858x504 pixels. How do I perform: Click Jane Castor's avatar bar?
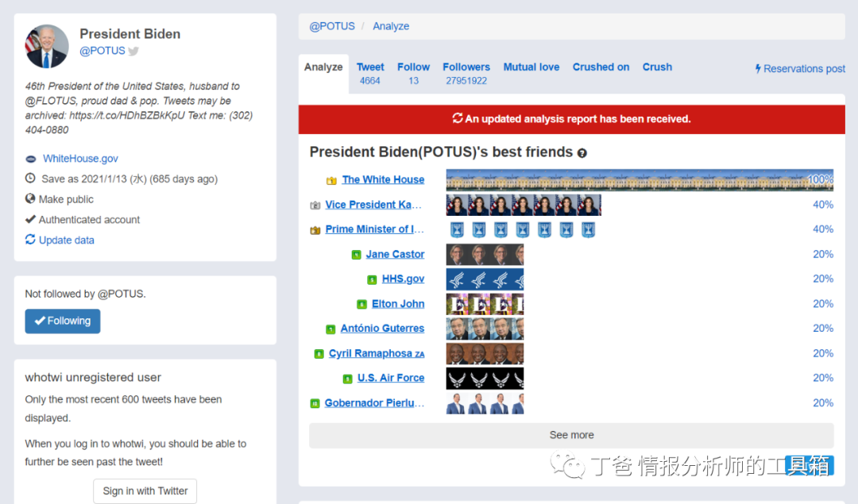(x=485, y=254)
